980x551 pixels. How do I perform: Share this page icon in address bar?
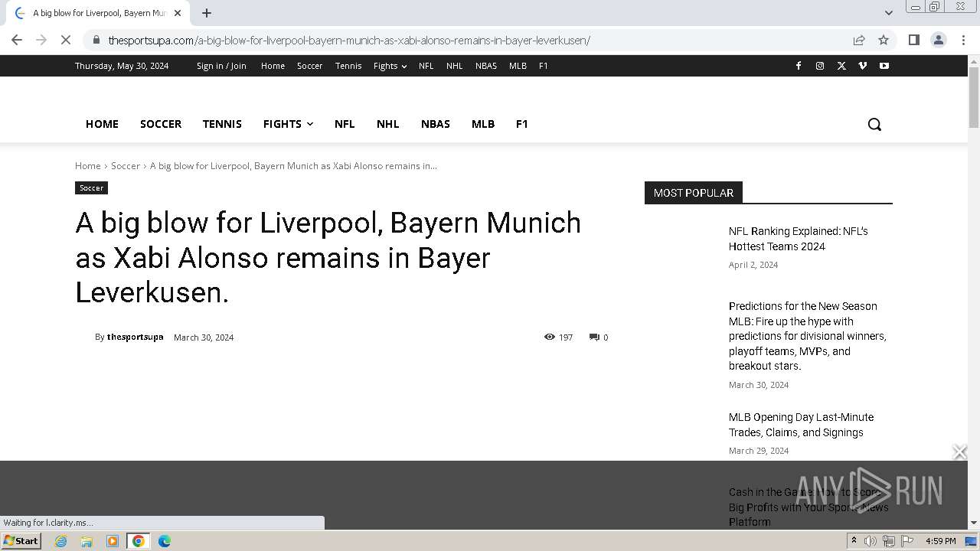(x=859, y=40)
